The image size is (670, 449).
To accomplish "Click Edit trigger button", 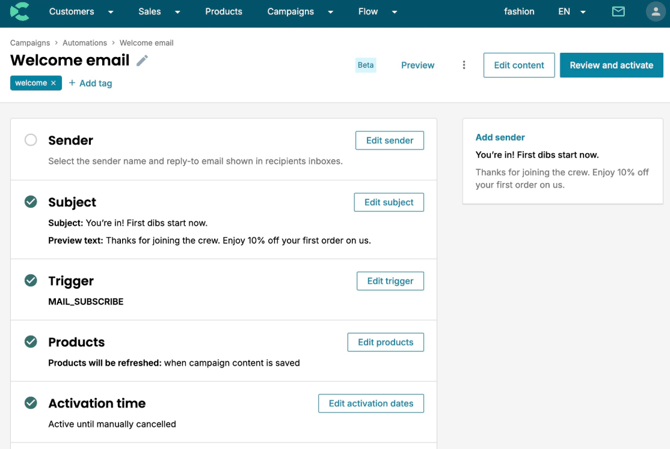I will click(390, 281).
